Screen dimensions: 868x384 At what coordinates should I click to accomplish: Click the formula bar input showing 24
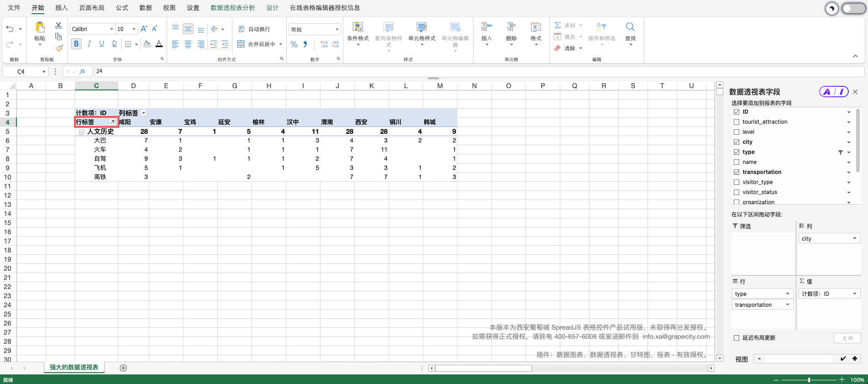click(479, 71)
